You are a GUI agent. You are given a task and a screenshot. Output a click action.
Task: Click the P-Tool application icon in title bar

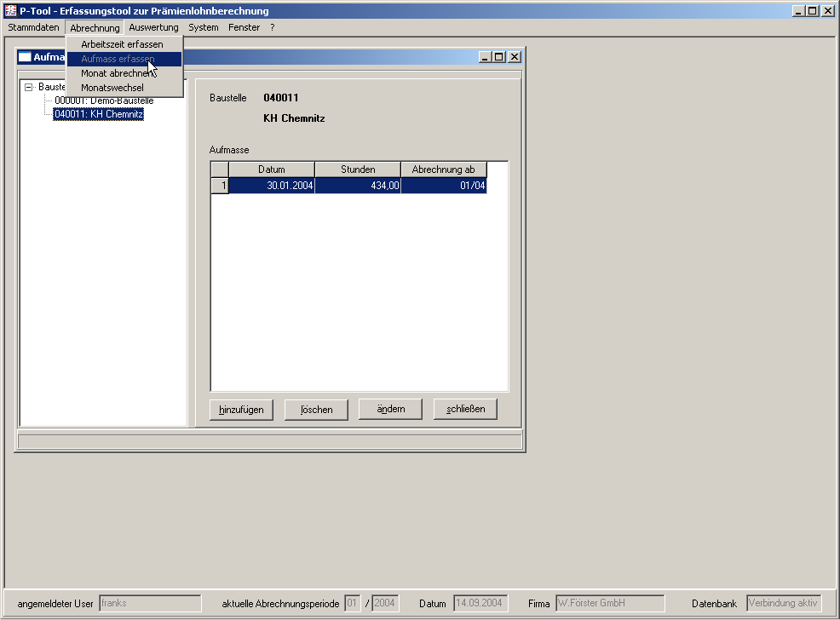pyautogui.click(x=11, y=11)
